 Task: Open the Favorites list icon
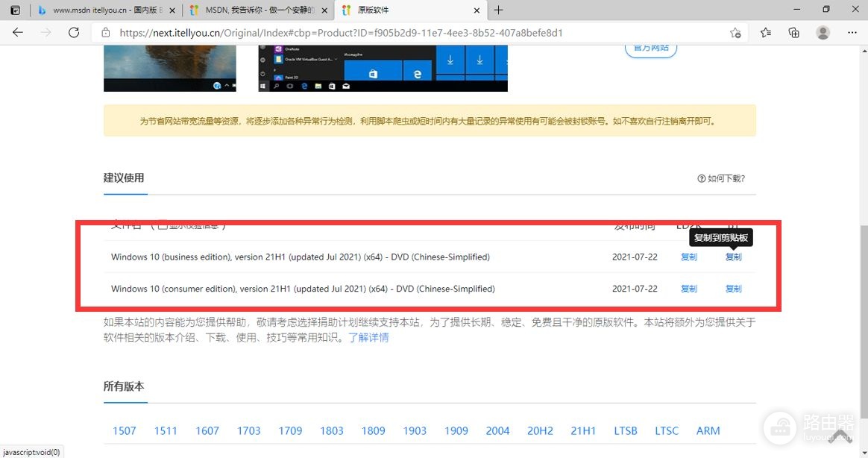766,33
